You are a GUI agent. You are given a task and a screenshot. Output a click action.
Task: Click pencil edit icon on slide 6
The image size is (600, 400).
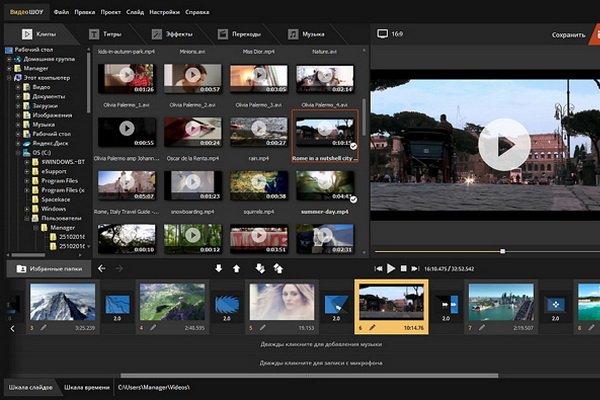coord(372,326)
